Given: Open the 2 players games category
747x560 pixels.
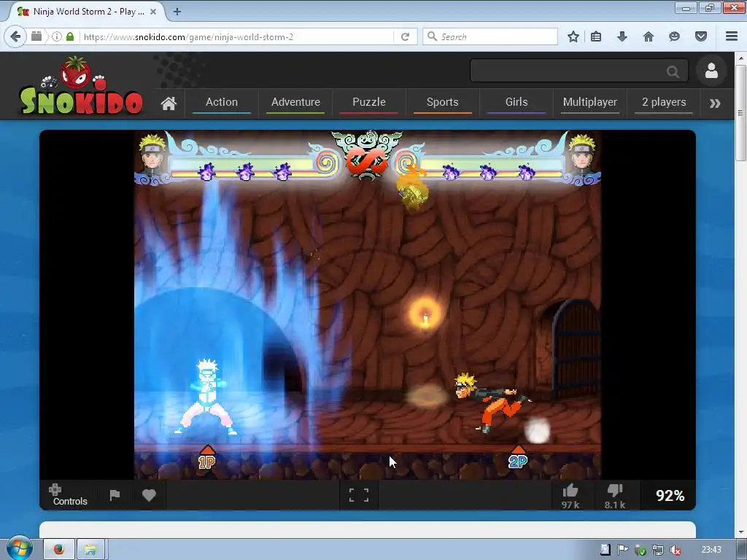Looking at the screenshot, I should click(x=664, y=102).
